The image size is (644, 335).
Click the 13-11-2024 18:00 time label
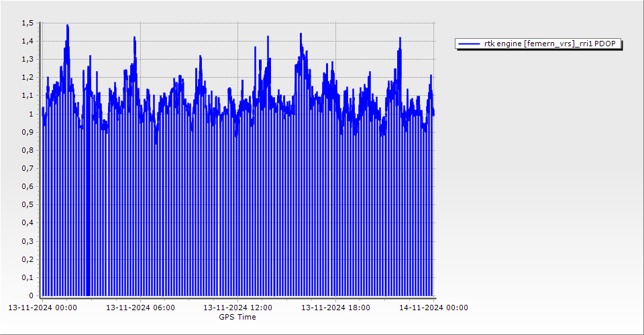(335, 308)
